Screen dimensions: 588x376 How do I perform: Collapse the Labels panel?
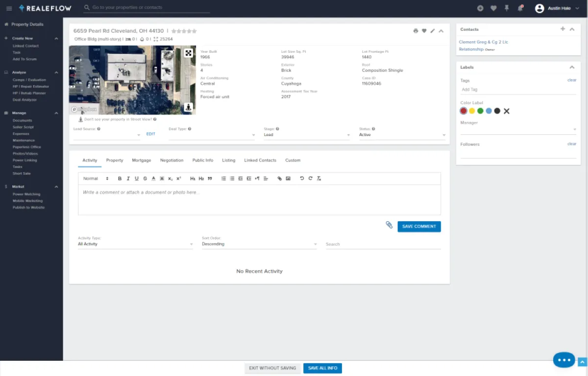tap(571, 67)
